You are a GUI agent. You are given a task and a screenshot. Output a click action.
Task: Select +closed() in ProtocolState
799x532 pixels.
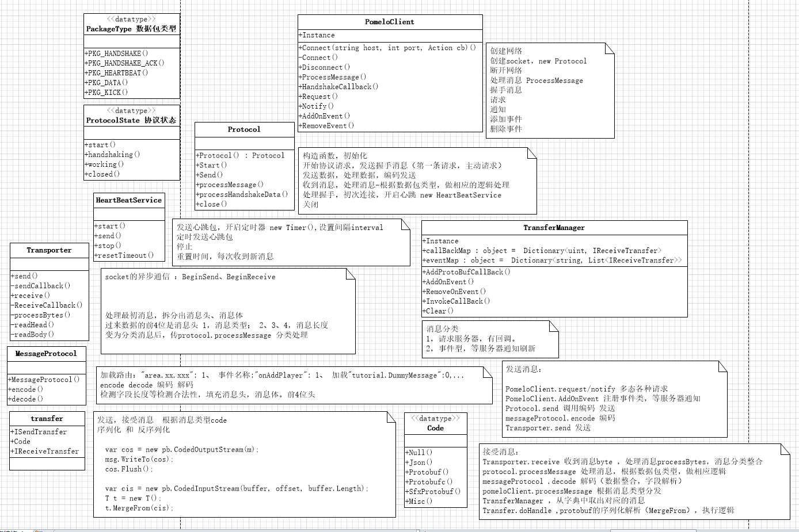(x=102, y=174)
